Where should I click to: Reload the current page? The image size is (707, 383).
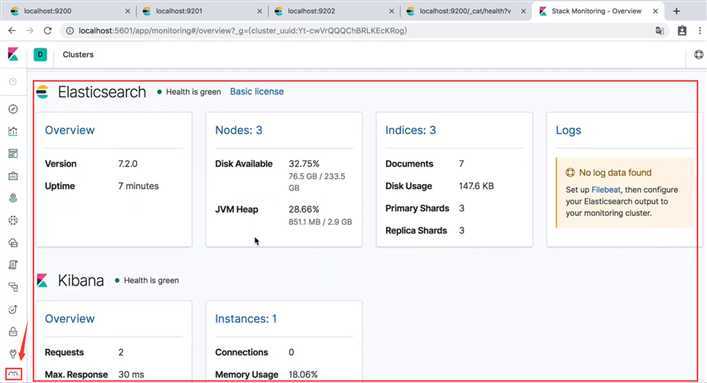(47, 31)
